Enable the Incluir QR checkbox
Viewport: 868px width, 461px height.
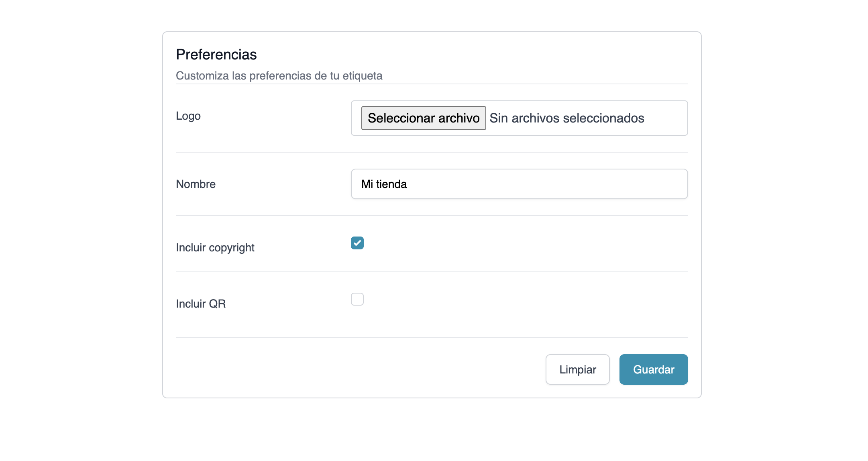pyautogui.click(x=357, y=299)
